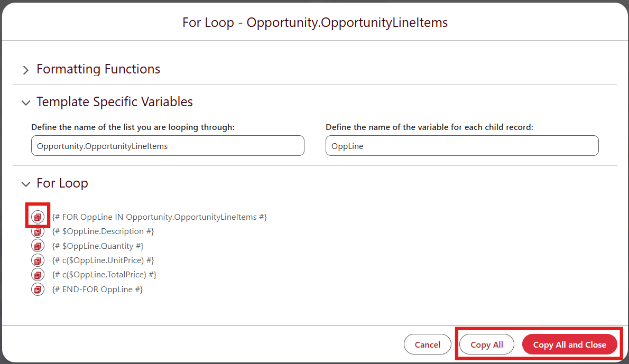The image size is (629, 364).
Task: Copy the $OppLine.Quantity merge field icon
Action: click(x=38, y=246)
